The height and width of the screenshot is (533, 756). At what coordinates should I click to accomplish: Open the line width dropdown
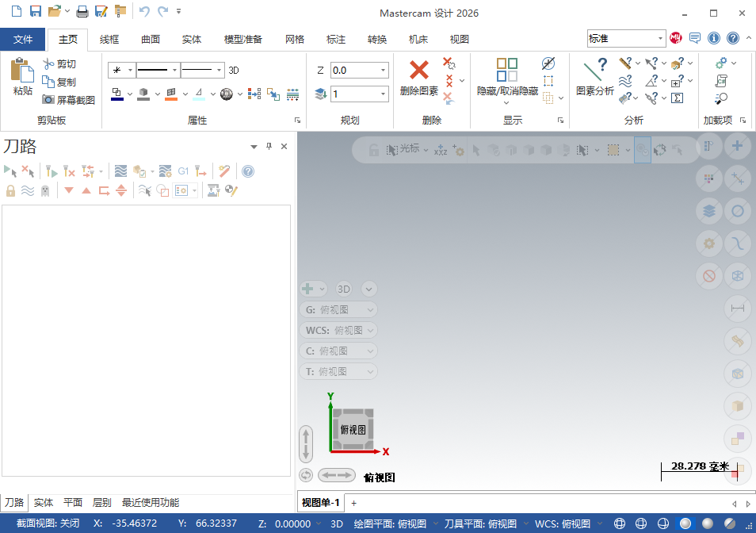220,71
